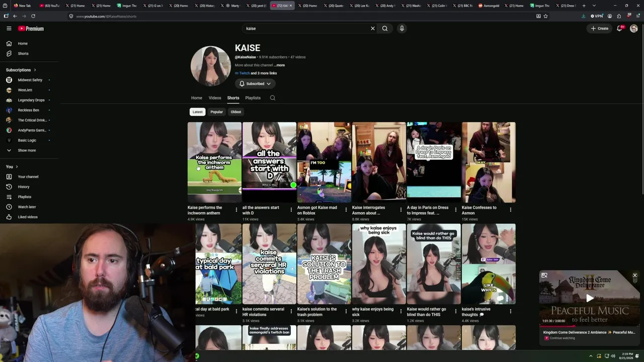Open the Midwest Safety subscription
Viewport: 644px width, 362px height.
point(29,80)
